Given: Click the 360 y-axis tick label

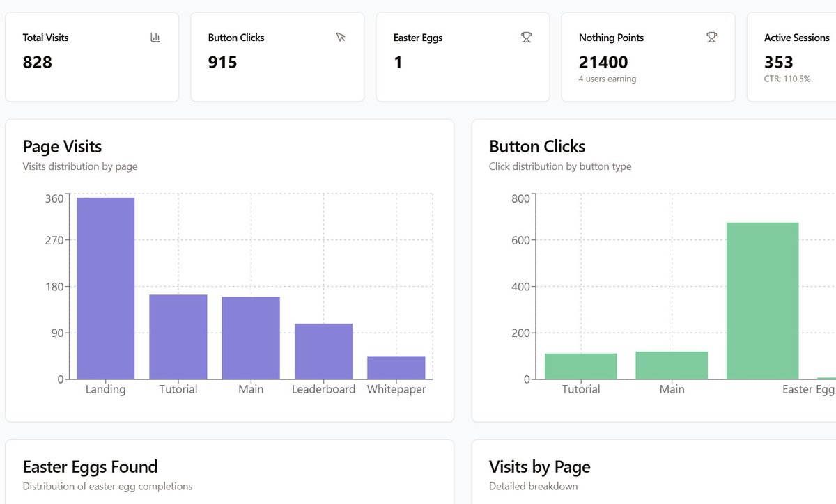Looking at the screenshot, I should tap(54, 198).
